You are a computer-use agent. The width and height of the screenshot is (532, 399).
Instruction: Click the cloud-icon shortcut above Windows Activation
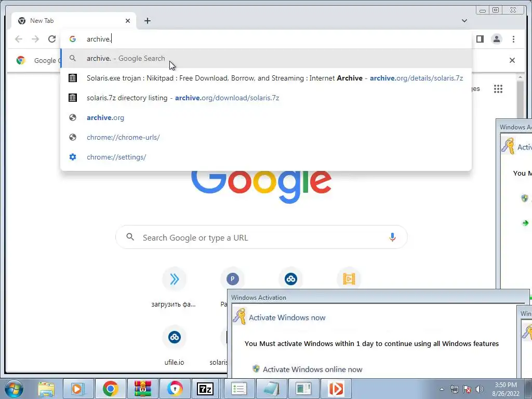tap(290, 279)
